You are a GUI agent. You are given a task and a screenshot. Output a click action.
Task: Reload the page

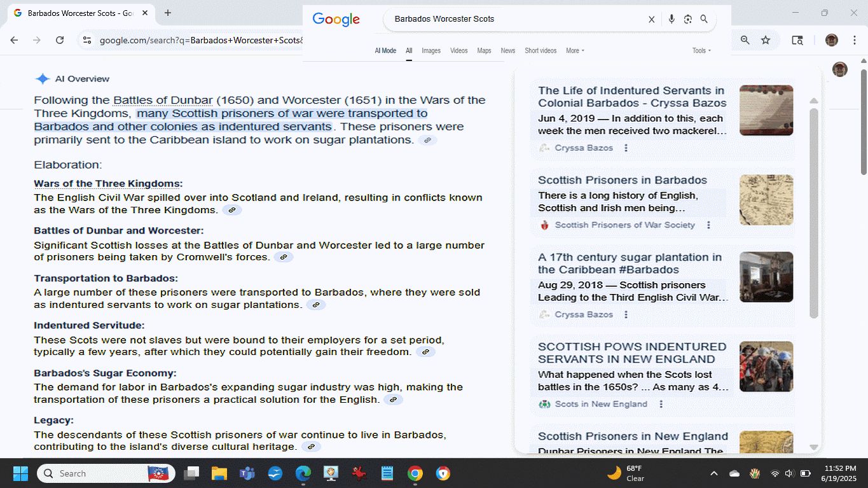60,40
